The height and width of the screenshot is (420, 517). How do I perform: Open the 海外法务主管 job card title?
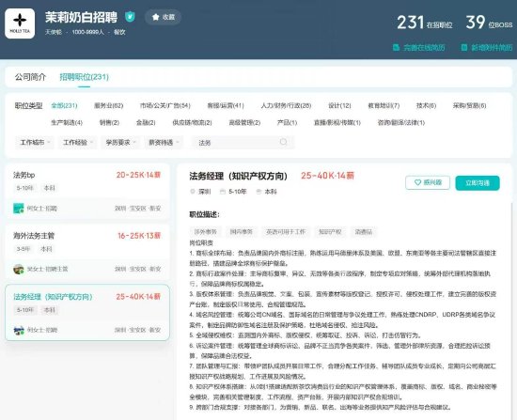click(x=34, y=236)
